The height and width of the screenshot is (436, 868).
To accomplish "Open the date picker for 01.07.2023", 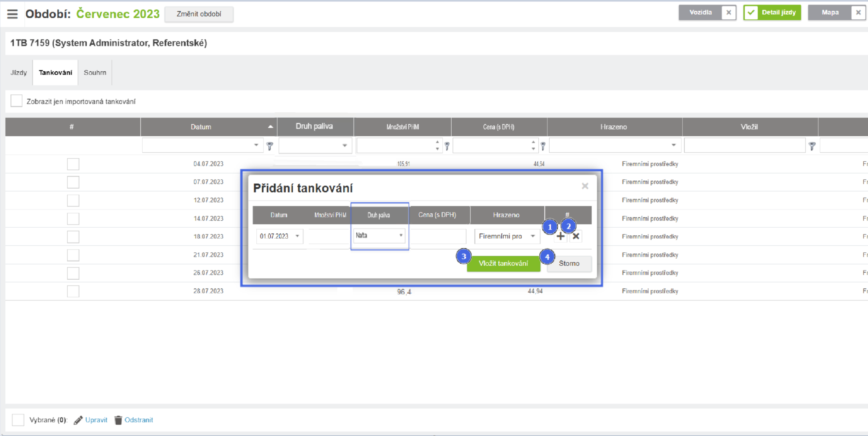I will (297, 236).
